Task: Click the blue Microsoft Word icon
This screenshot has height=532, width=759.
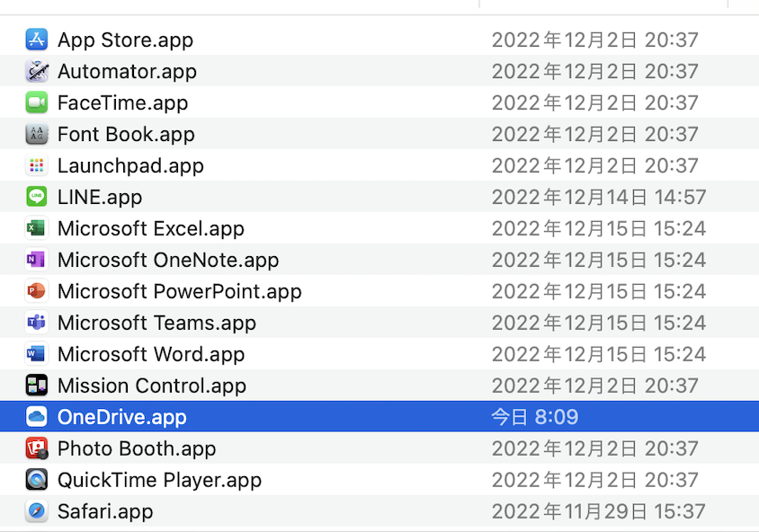Action: pos(37,354)
